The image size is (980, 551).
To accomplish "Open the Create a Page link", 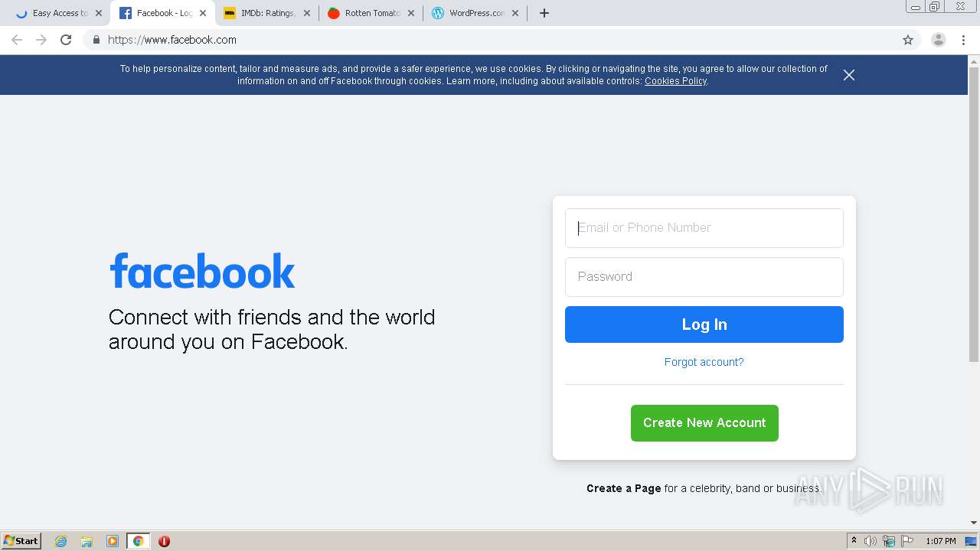I will click(x=624, y=488).
